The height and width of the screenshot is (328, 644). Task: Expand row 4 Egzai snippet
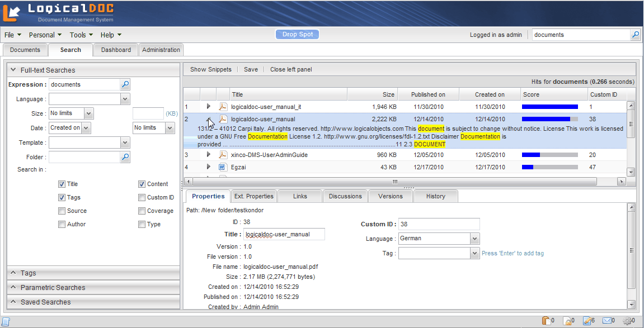click(209, 167)
